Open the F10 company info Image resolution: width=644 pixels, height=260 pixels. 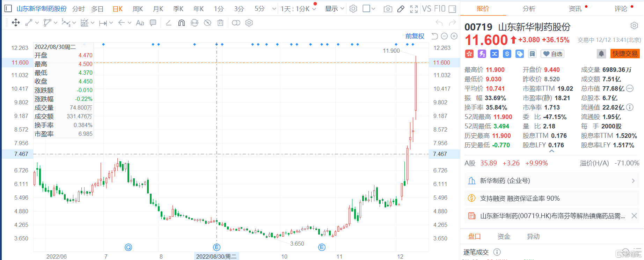coord(440,9)
